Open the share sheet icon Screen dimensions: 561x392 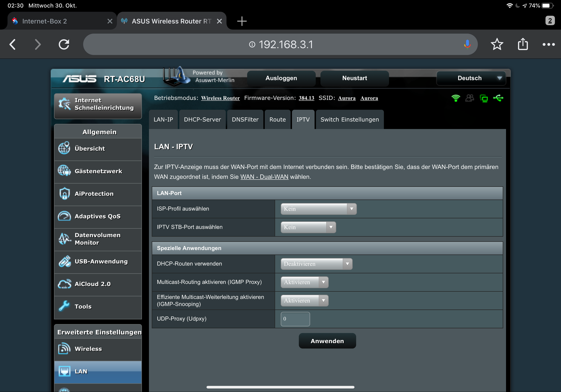[523, 44]
